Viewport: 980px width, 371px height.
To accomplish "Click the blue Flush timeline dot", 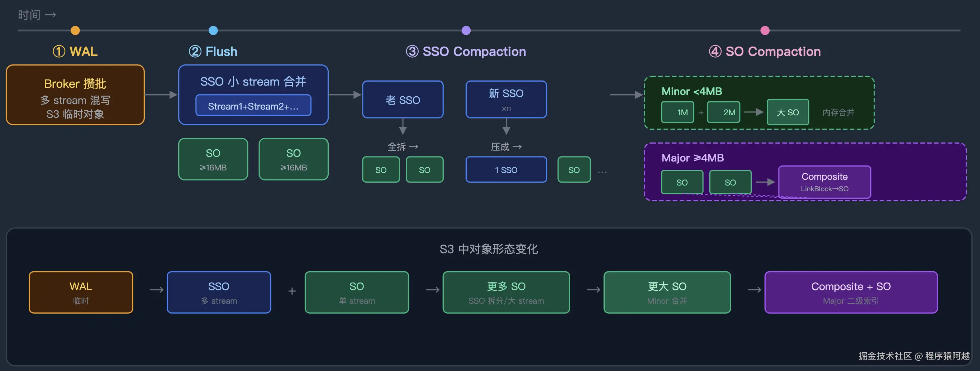I will coord(213,30).
